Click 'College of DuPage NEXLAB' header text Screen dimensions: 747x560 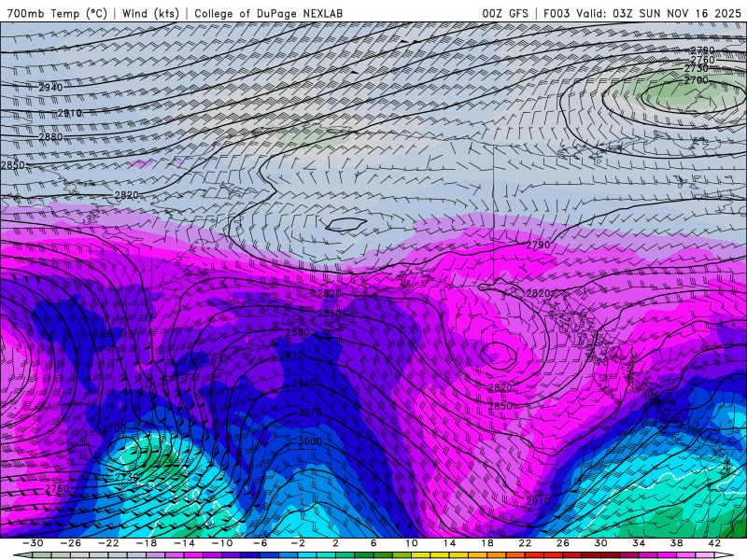coord(268,13)
